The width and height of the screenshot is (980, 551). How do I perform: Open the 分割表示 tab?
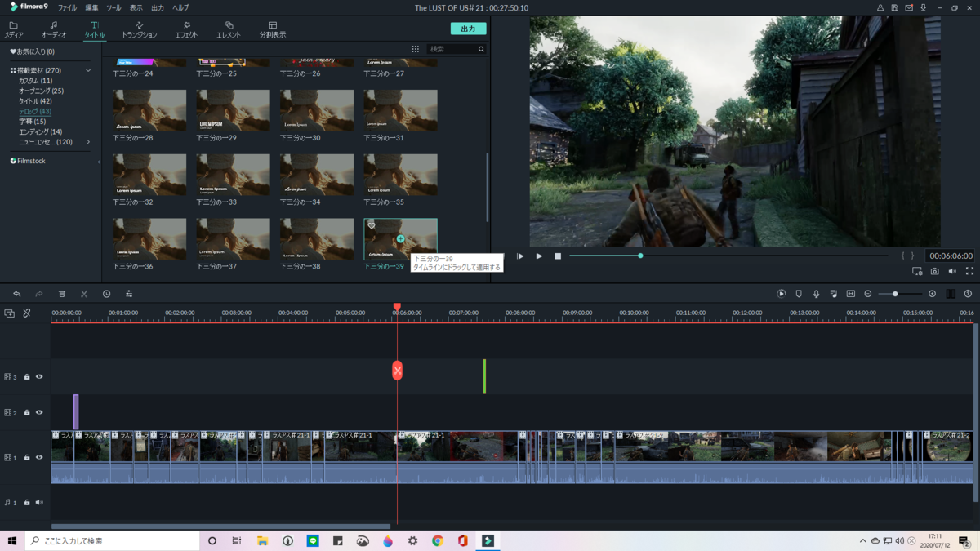click(x=273, y=30)
